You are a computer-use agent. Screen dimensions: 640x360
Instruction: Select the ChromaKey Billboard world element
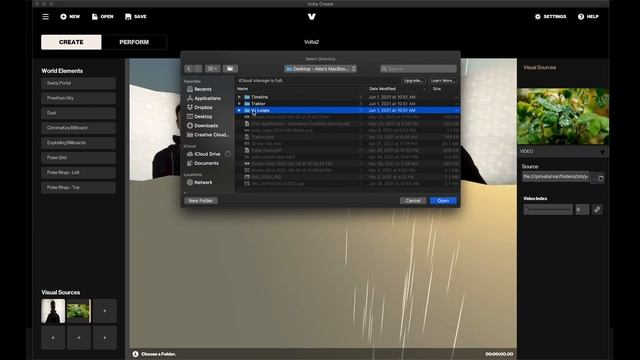click(x=78, y=128)
